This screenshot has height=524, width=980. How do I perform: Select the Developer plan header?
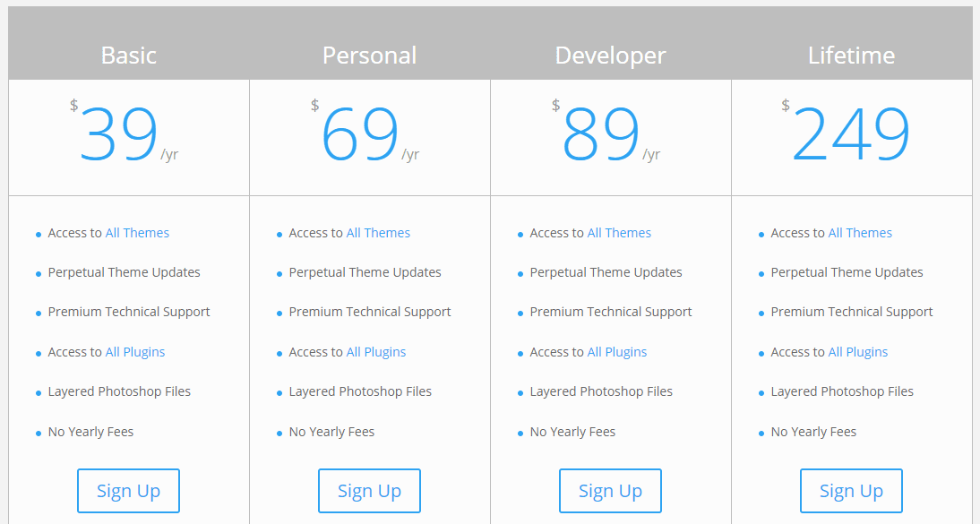coord(610,55)
